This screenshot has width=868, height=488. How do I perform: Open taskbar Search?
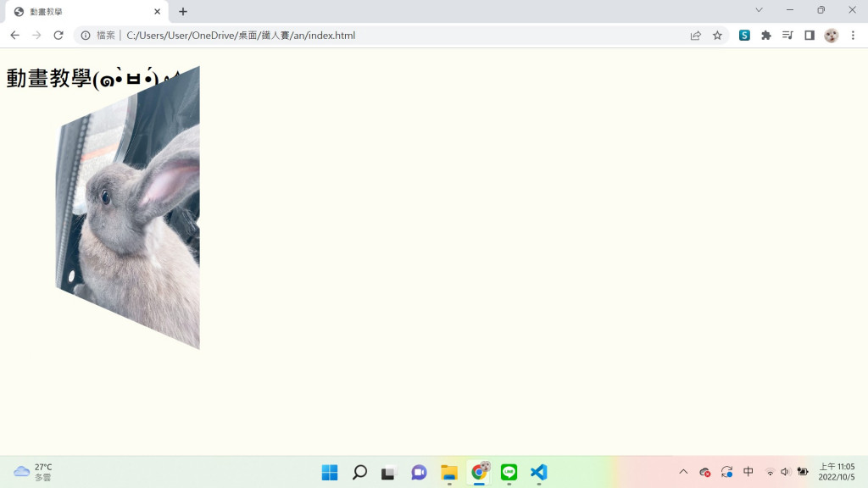359,473
